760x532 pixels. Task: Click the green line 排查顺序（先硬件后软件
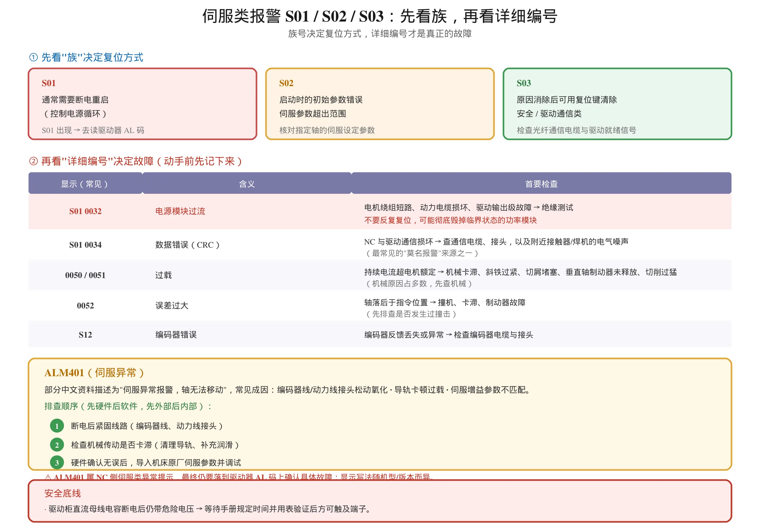click(x=129, y=406)
